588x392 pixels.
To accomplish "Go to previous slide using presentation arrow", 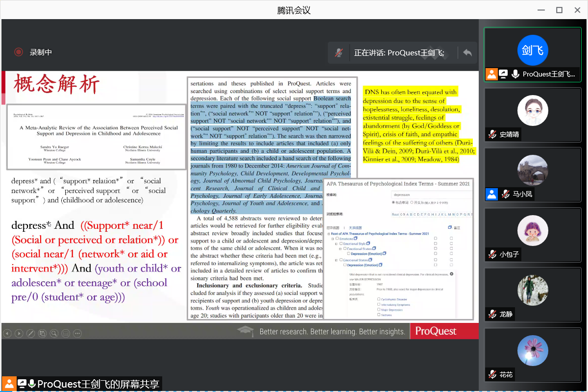I will coord(7,334).
